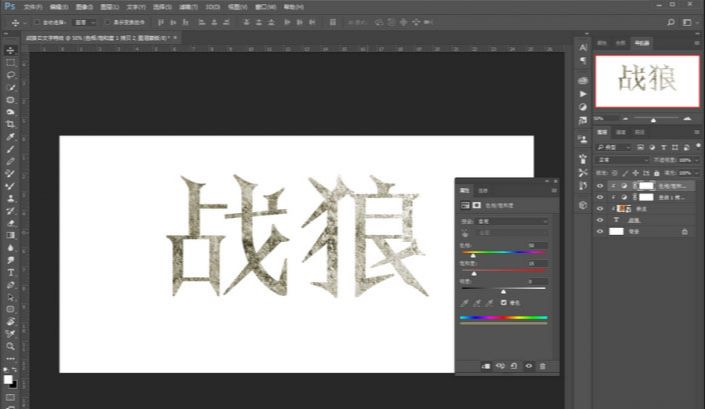This screenshot has width=705, height=409.
Task: Open the layer Fill dropdown
Action: 697,173
